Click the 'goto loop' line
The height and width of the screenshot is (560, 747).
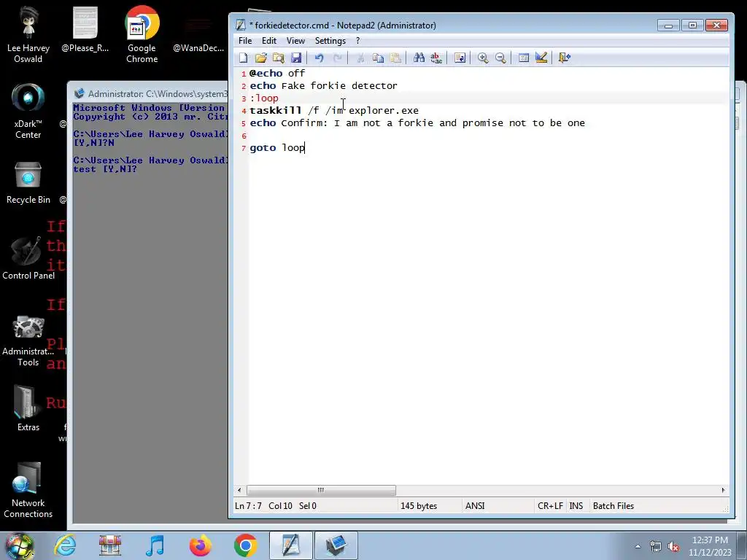277,147
